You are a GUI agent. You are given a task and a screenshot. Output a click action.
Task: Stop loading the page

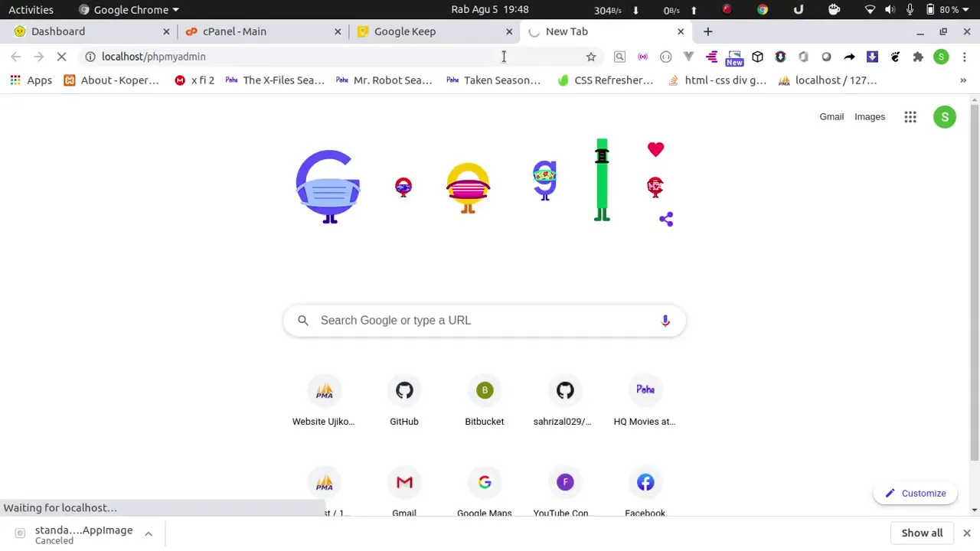[x=62, y=57]
